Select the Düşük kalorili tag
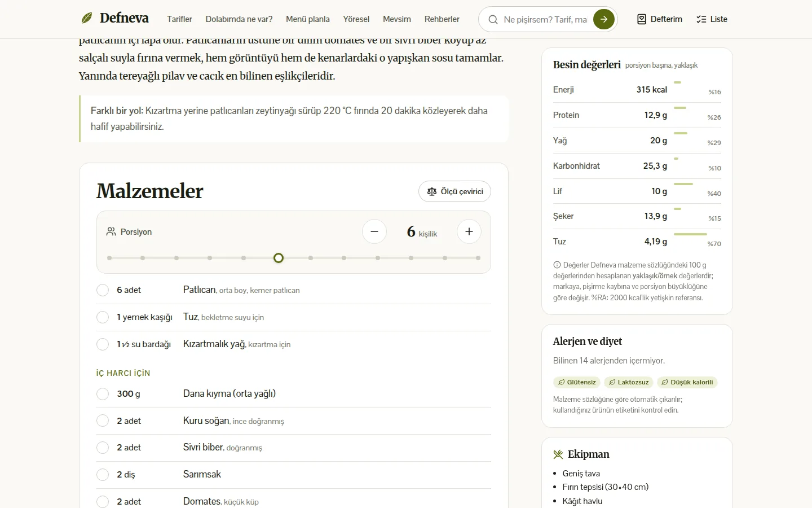812x508 pixels. (687, 382)
